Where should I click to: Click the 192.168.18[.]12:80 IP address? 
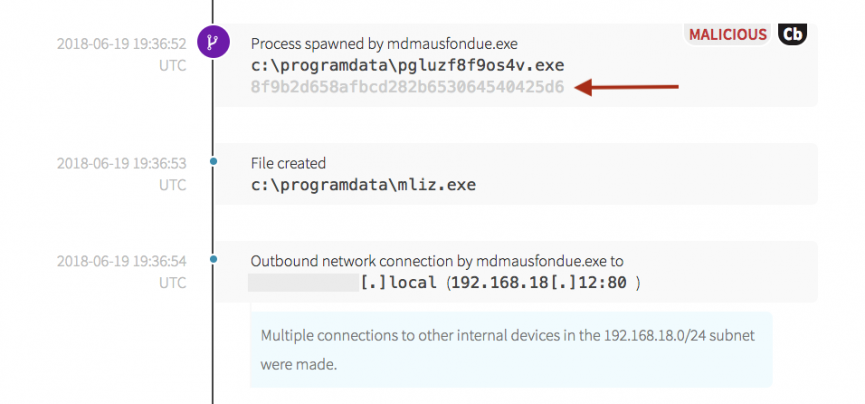pos(538,283)
